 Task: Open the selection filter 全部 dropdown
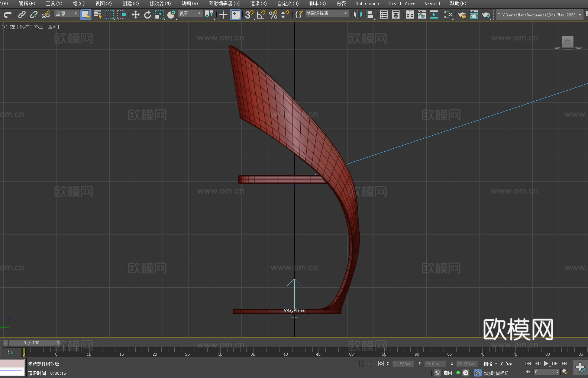click(67, 13)
